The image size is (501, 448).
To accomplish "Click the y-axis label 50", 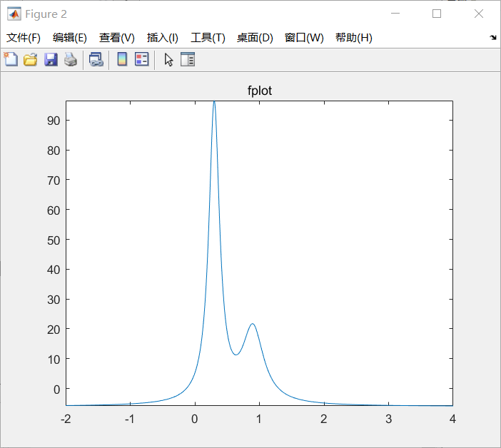I will pyautogui.click(x=54, y=240).
